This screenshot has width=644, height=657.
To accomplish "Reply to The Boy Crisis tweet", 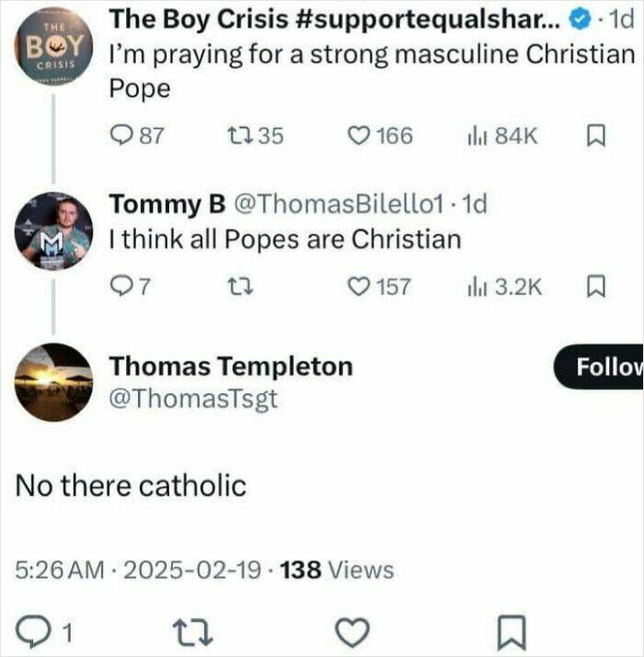I will (121, 136).
